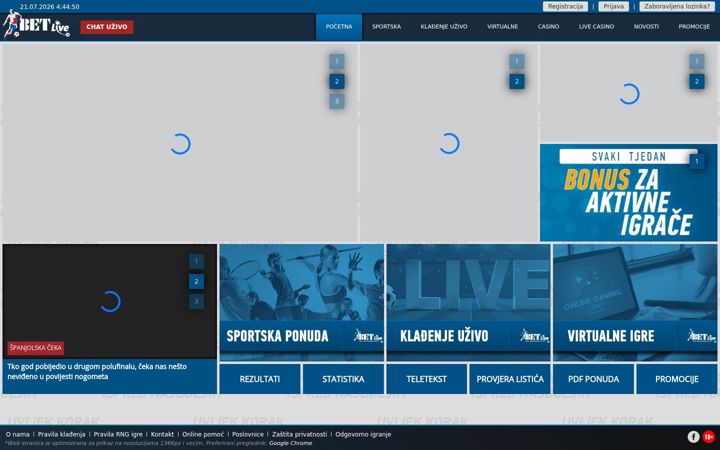Click the TELETEKST button
Screen dimensions: 720x450
click(x=427, y=379)
